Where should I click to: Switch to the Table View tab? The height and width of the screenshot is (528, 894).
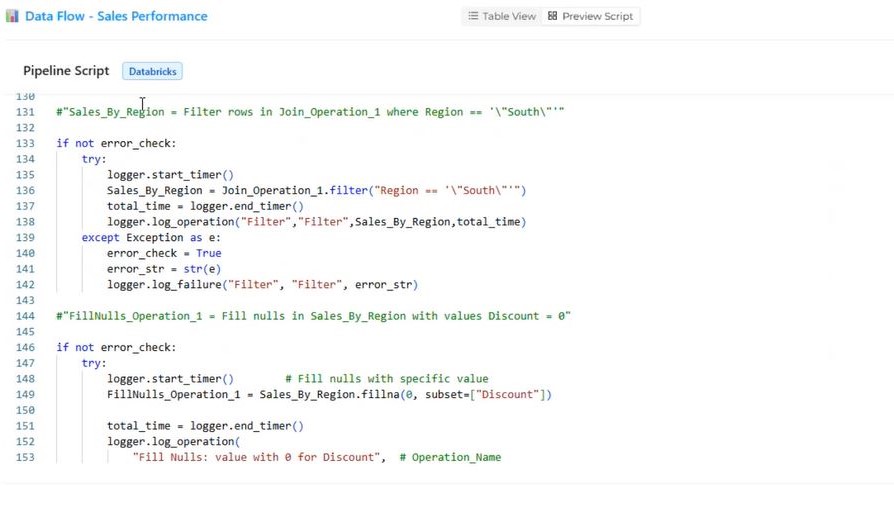pos(502,16)
